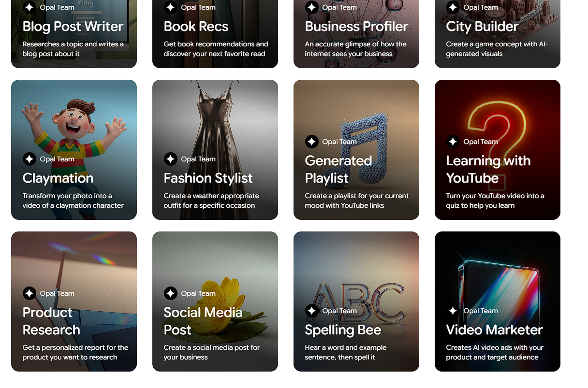
Task: Click the sparkle icon on the Business Profiler card
Action: [x=312, y=7]
